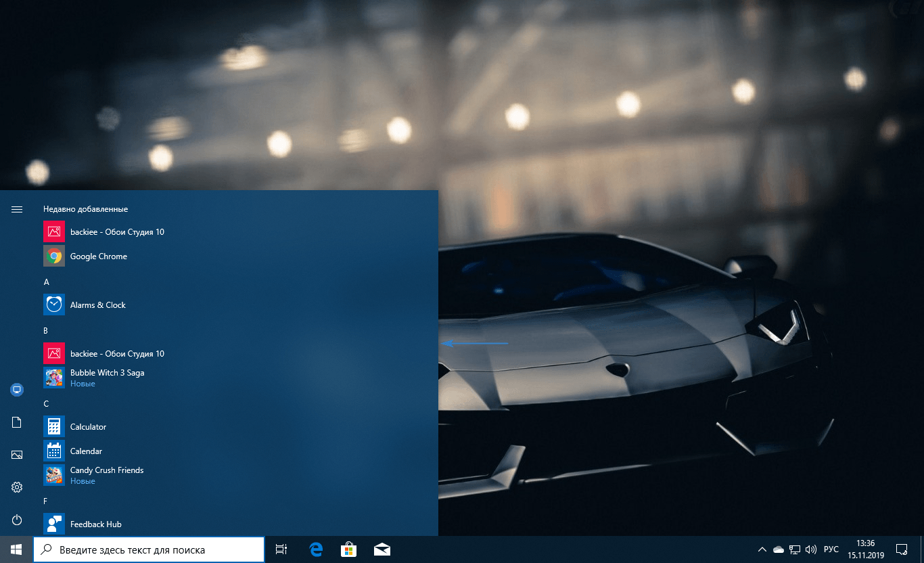Open Feedback Hub from the app list
Screen dimensions: 924x563
[x=95, y=524]
